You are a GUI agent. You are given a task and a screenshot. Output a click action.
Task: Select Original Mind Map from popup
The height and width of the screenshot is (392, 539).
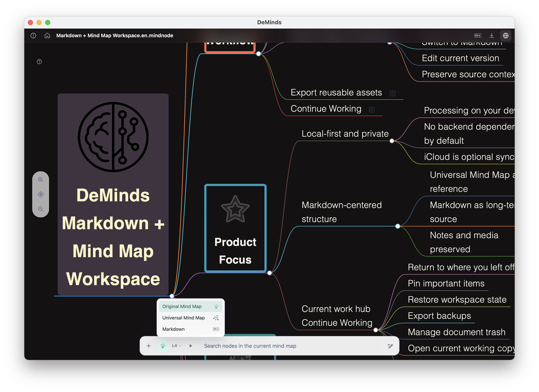coord(191,306)
